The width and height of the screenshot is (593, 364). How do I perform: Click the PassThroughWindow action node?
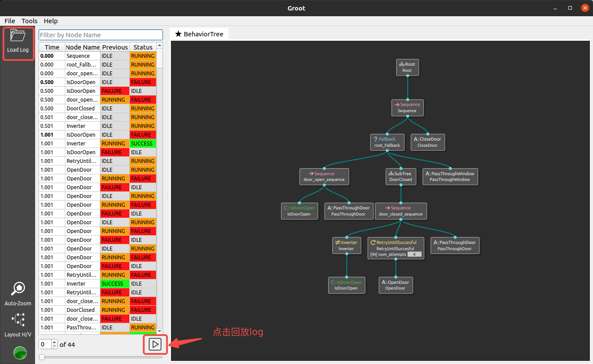coord(450,176)
